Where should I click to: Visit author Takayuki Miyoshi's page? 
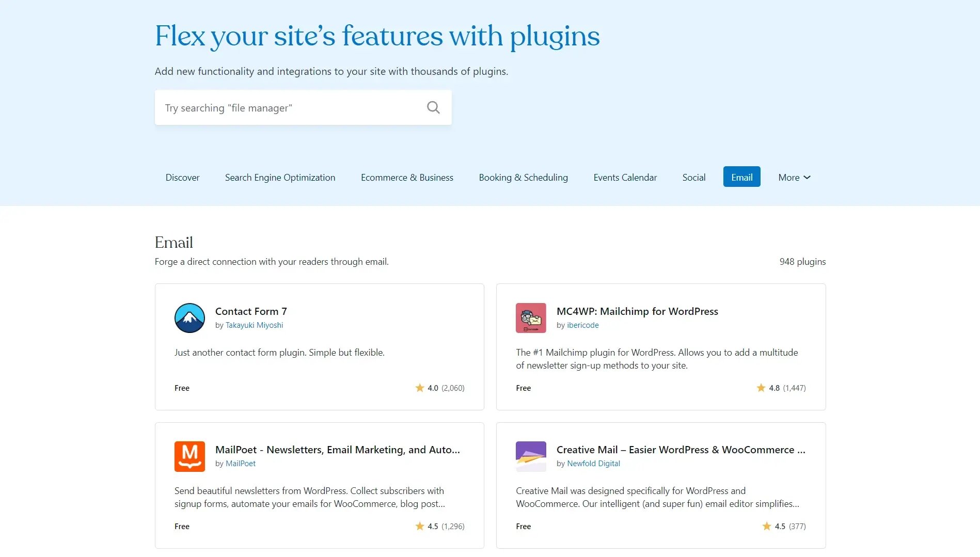(x=254, y=325)
